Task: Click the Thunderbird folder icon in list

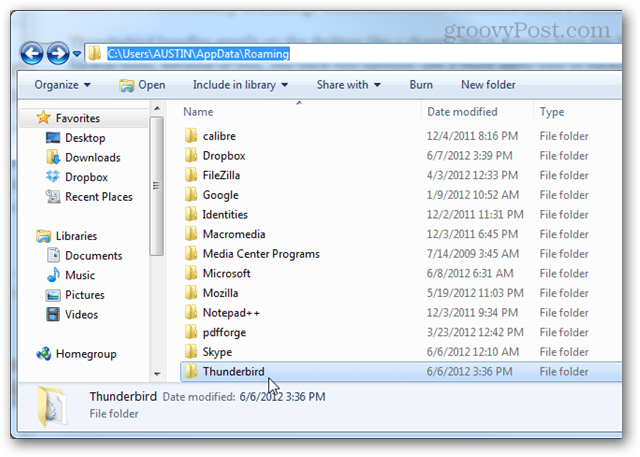Action: pos(191,371)
